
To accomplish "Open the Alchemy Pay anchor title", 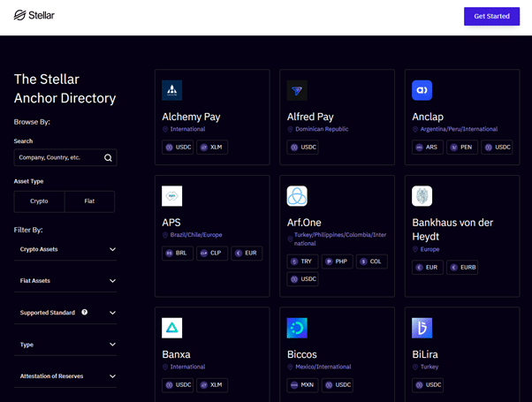I will point(191,117).
